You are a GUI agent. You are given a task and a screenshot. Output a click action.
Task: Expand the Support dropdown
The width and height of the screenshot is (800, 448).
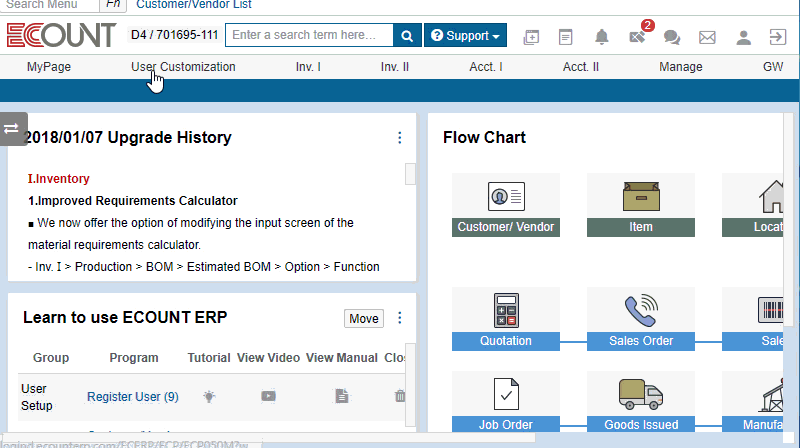click(x=466, y=36)
